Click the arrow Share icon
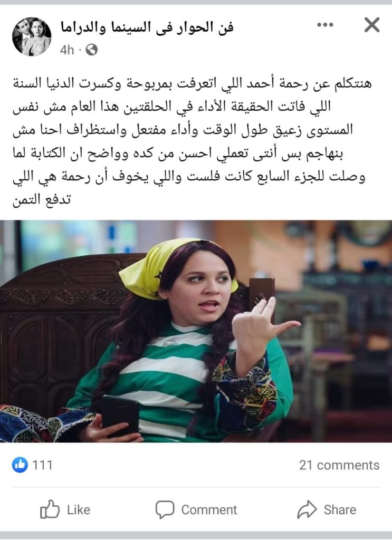Image resolution: width=392 pixels, height=540 pixels. point(307,509)
